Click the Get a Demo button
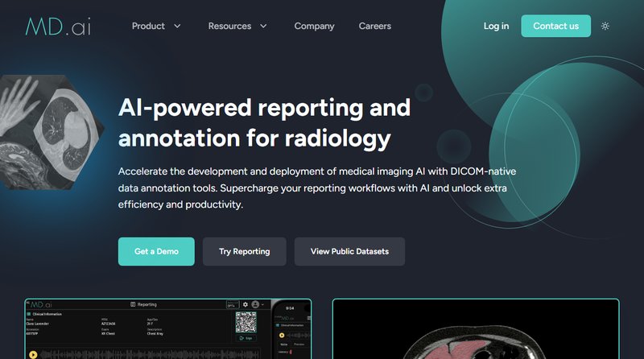 [x=156, y=251]
